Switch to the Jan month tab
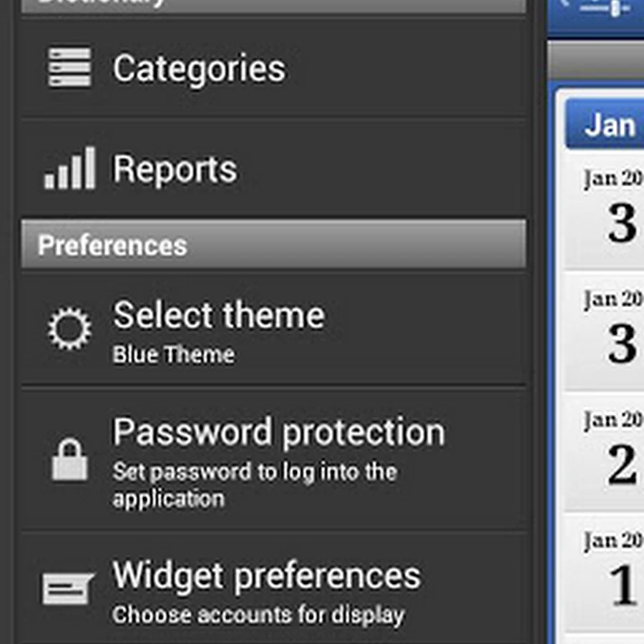 pos(608,125)
